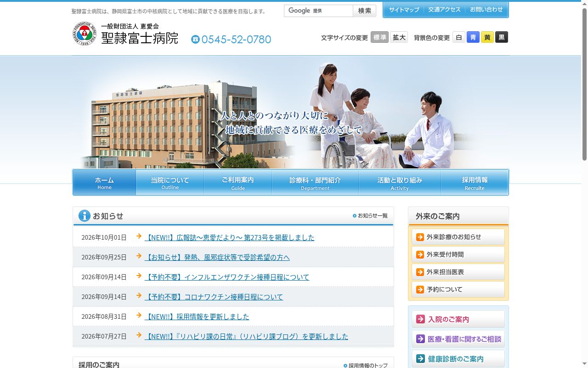
Task: Open 発熱、風邪症状等で受診希望の方へ link
Action: coord(217,257)
